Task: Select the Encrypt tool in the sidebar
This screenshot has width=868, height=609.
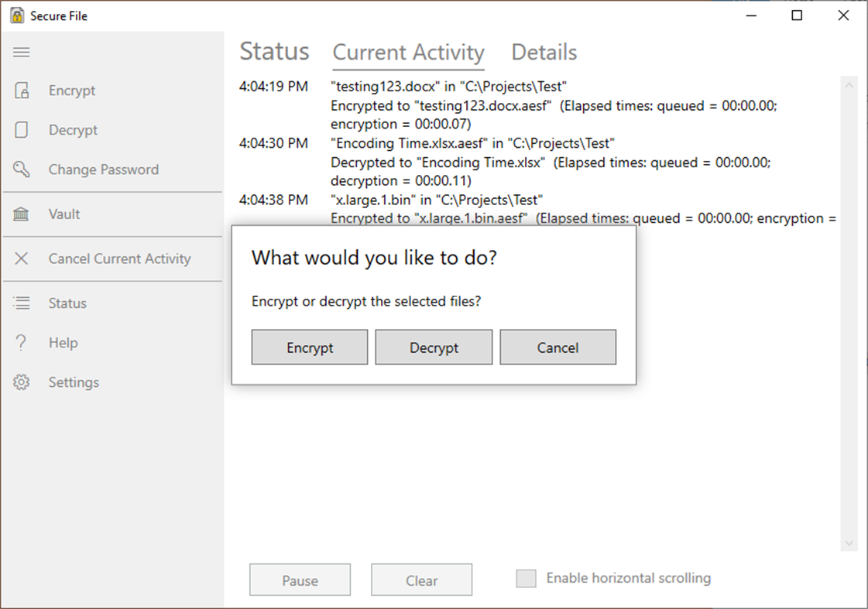Action: [x=72, y=91]
